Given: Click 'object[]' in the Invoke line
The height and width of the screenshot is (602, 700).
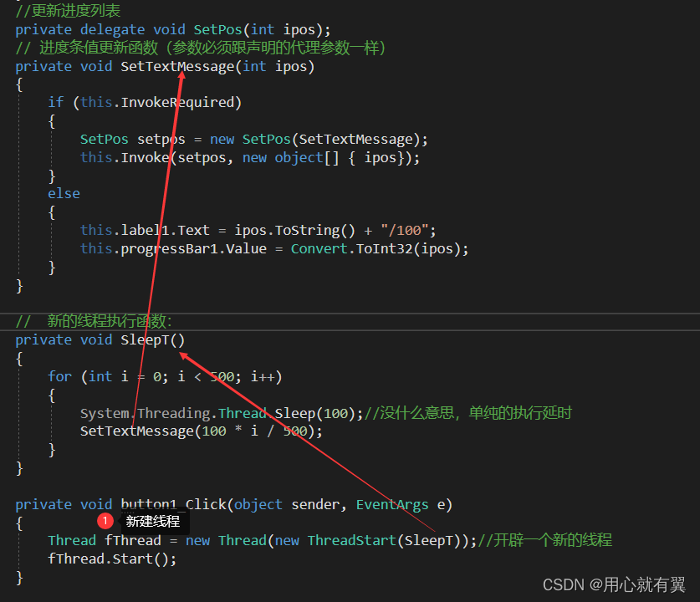Looking at the screenshot, I should pyautogui.click(x=307, y=157).
